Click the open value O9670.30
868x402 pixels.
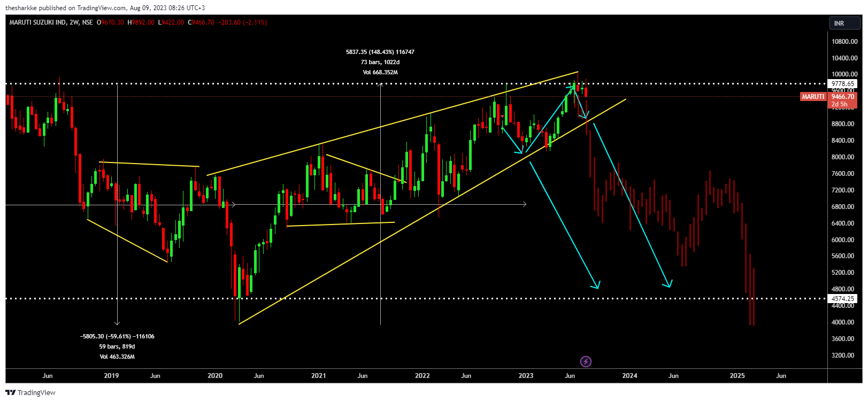point(110,22)
